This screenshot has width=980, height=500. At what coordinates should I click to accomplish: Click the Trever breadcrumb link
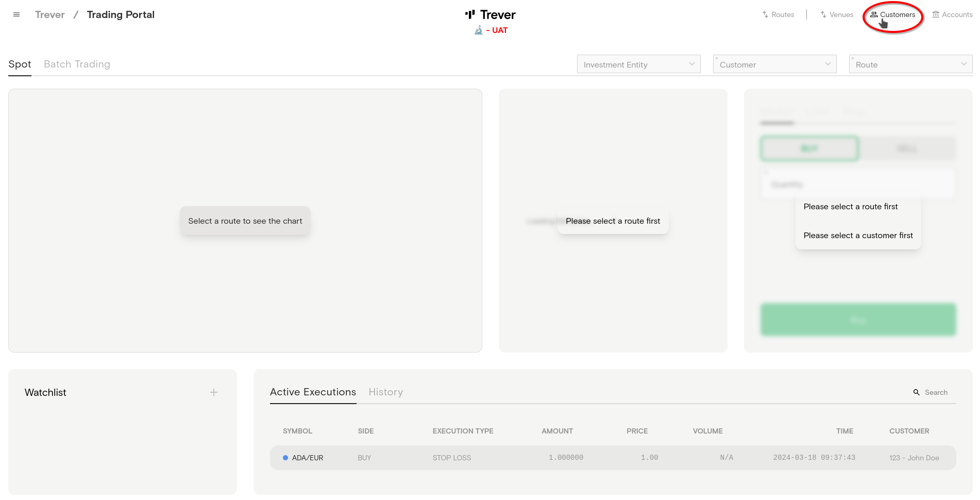click(x=50, y=15)
